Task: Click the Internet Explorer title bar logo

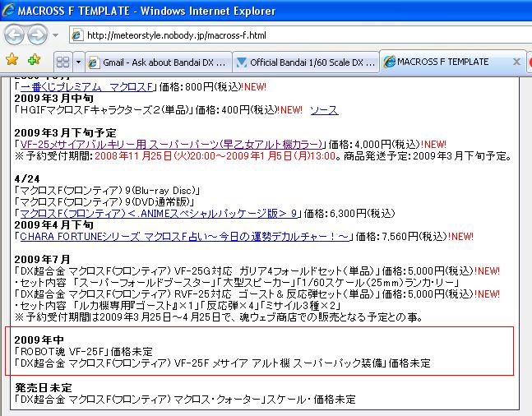Action: [8, 10]
